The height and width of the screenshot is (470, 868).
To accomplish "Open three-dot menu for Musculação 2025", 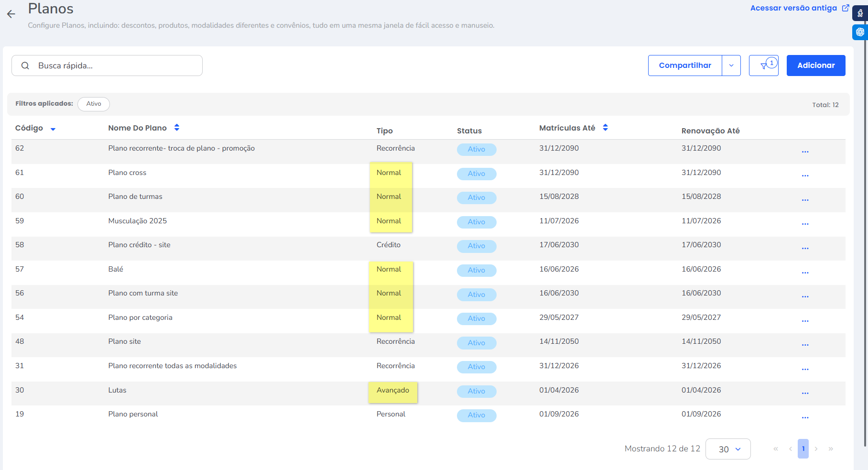I will 805,224.
